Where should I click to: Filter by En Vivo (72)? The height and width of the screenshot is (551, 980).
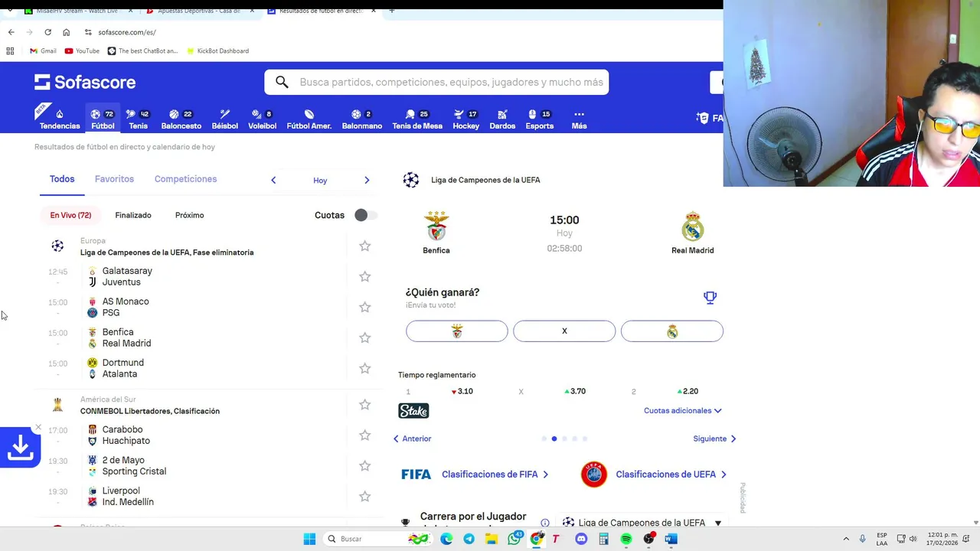[x=70, y=215]
